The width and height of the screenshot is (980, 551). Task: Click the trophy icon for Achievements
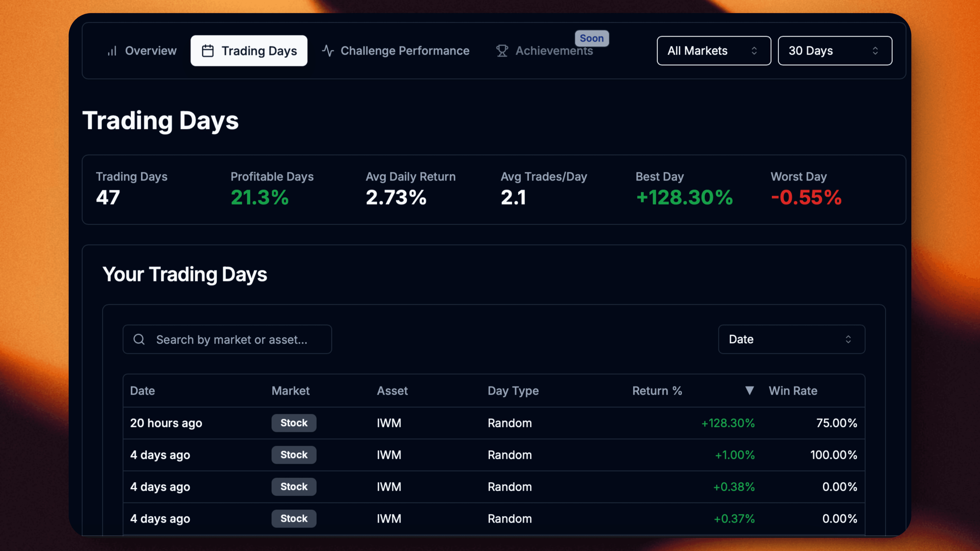click(x=502, y=51)
